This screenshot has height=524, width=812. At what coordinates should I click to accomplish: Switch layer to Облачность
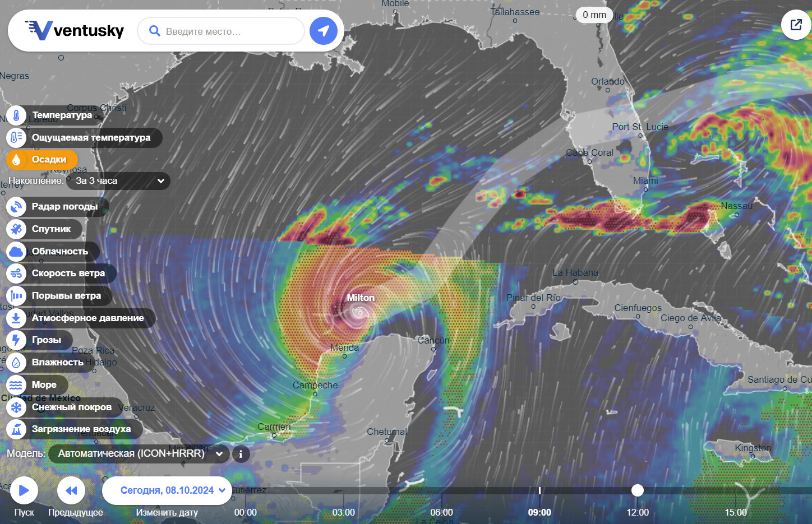click(x=59, y=251)
